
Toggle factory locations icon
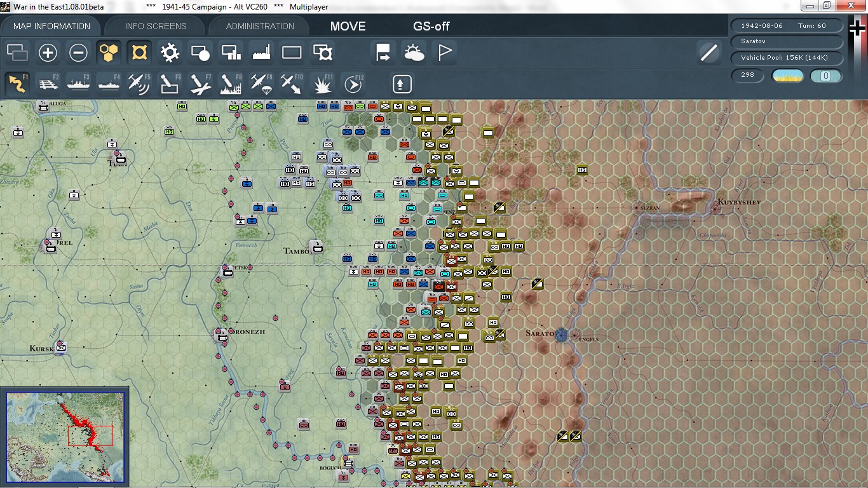(261, 52)
